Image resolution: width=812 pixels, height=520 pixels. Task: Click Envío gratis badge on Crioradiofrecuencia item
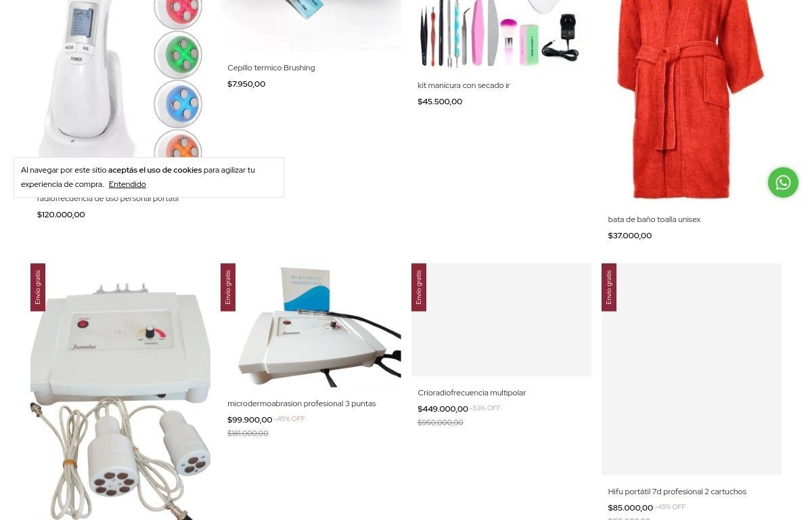pos(419,287)
